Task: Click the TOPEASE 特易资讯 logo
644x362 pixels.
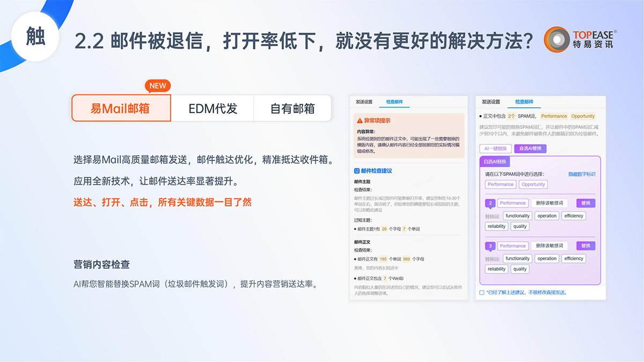Action: coord(580,40)
